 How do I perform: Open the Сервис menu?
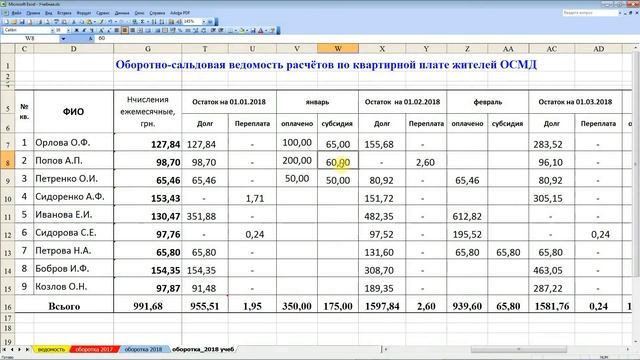pos(103,13)
